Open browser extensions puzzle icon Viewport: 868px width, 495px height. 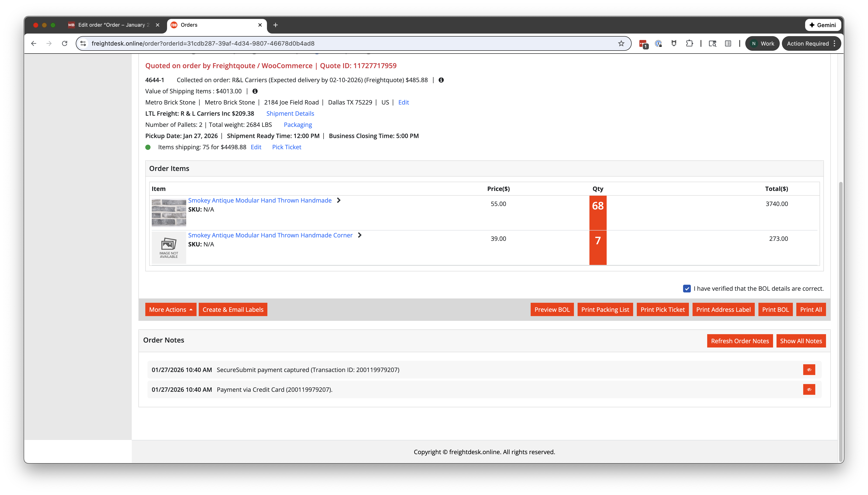coord(689,43)
